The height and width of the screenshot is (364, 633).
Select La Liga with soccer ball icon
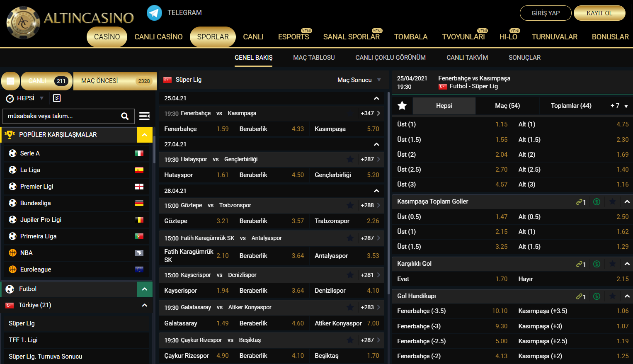(76, 170)
